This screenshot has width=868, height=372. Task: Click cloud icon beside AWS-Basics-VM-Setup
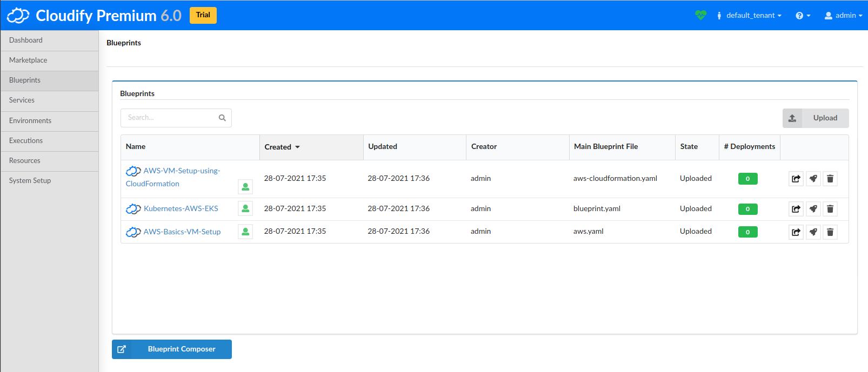(133, 232)
